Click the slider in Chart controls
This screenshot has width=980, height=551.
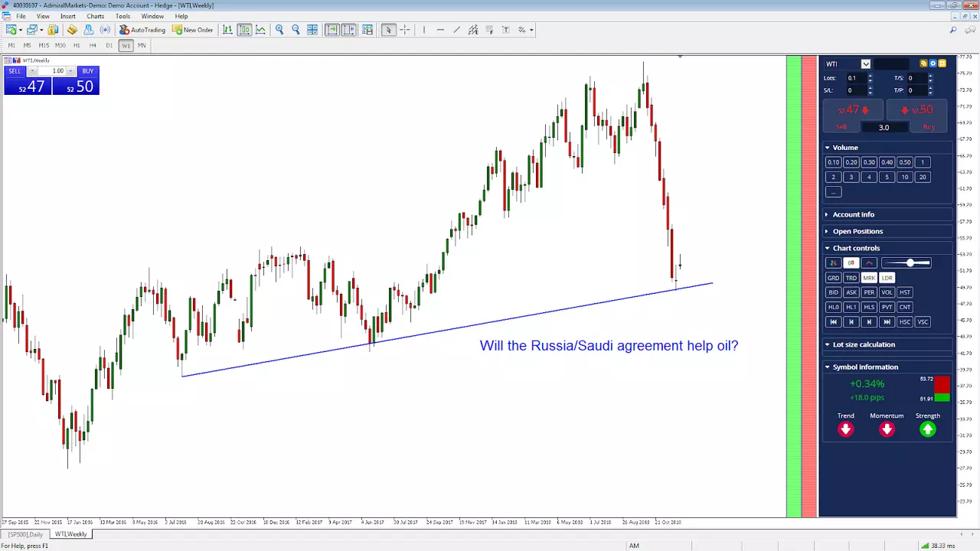pyautogui.click(x=906, y=263)
